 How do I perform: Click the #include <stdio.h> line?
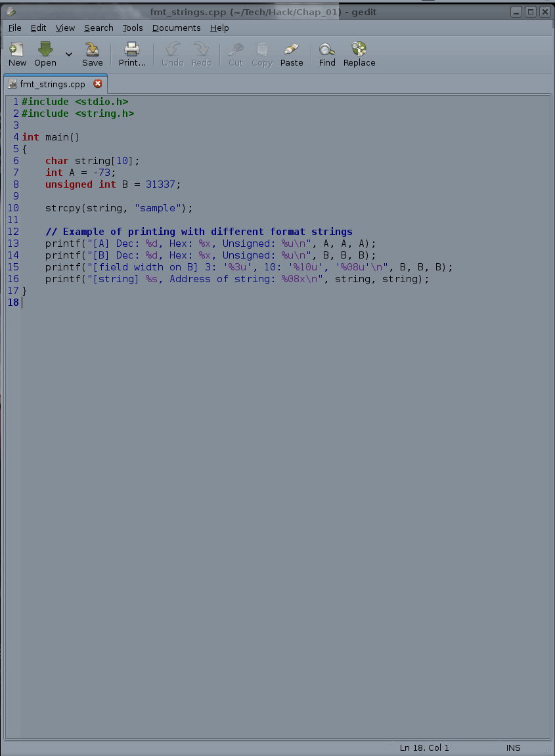75,102
